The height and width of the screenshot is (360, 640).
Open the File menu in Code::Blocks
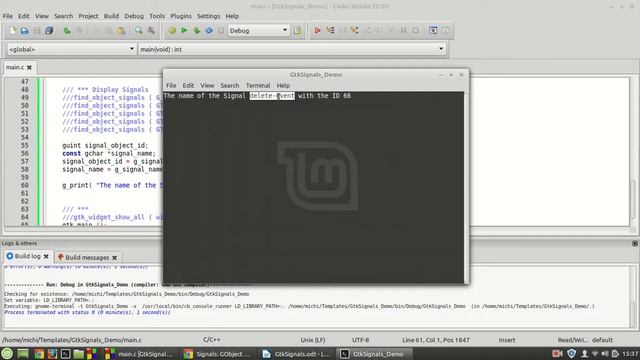(8, 16)
